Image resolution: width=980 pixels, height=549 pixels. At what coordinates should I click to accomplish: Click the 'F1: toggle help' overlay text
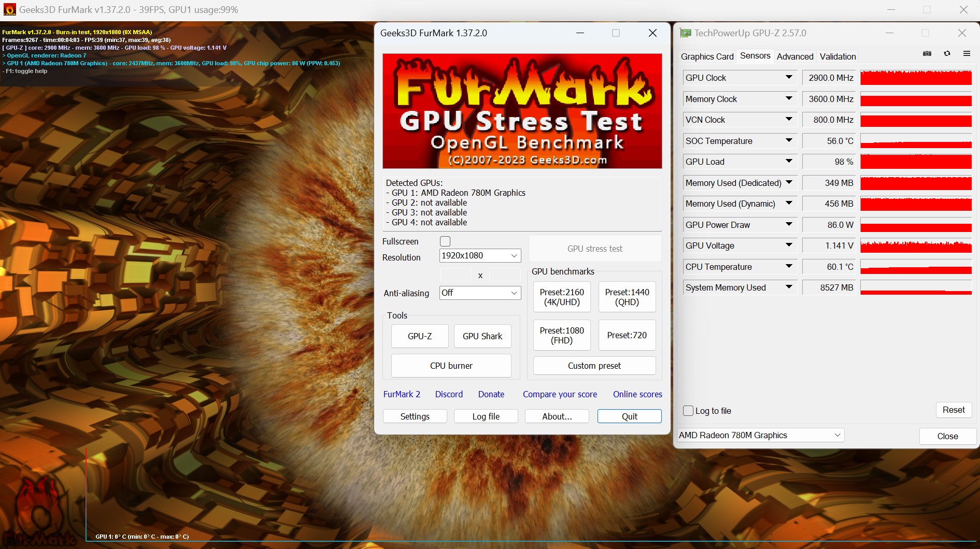click(x=26, y=71)
